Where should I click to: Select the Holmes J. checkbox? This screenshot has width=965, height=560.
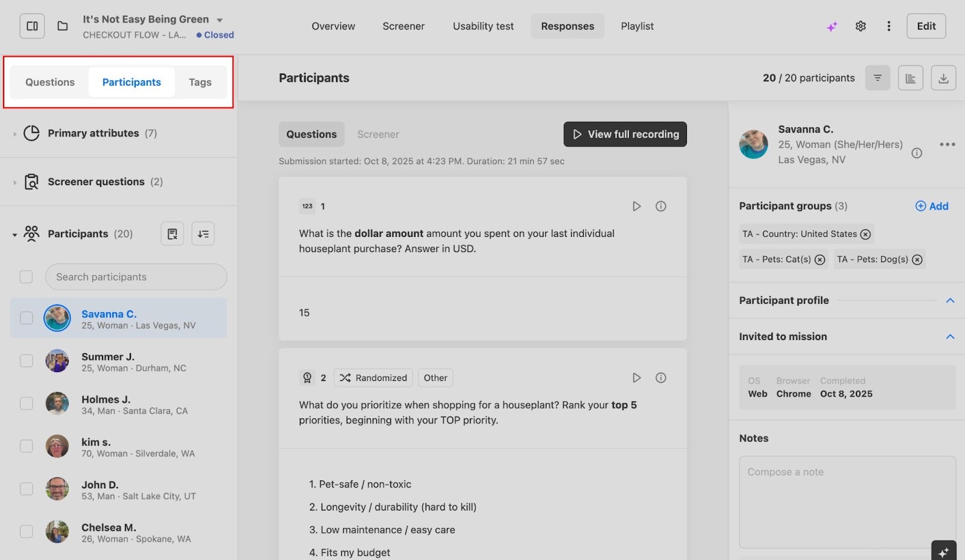(x=27, y=403)
